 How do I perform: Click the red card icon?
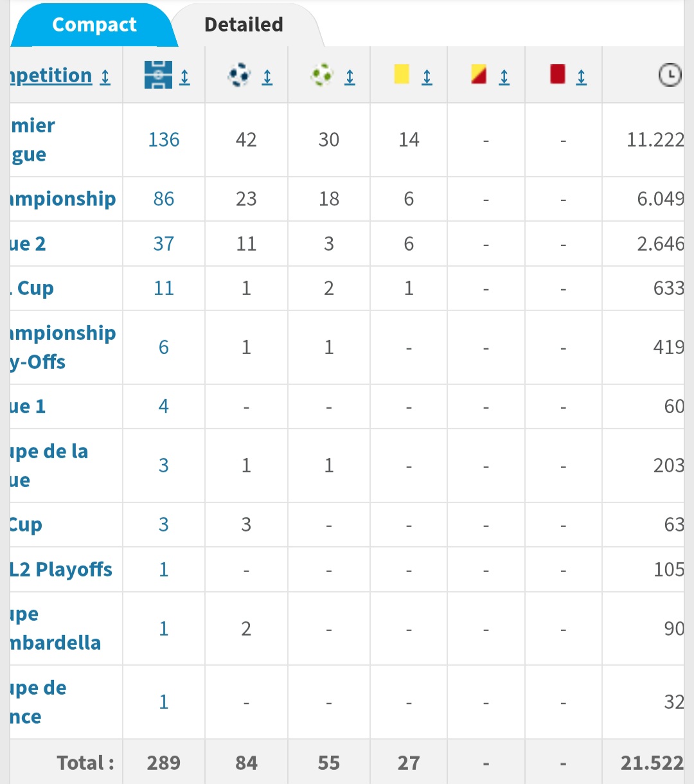click(x=557, y=75)
